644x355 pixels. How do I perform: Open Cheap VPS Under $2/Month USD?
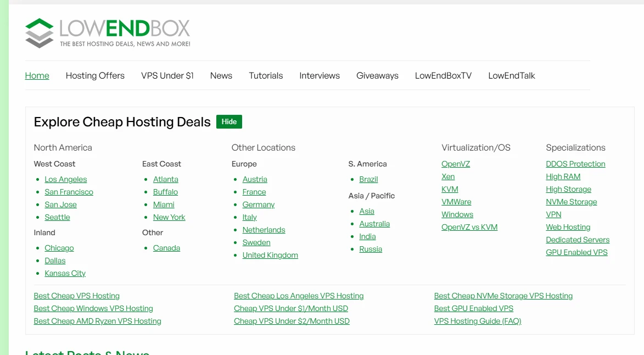[x=292, y=321]
